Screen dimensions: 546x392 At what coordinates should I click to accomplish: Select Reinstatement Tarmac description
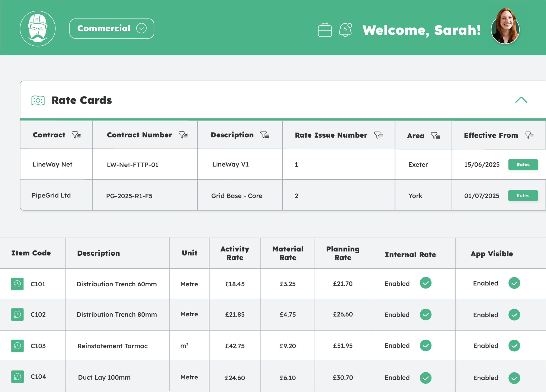coord(112,346)
